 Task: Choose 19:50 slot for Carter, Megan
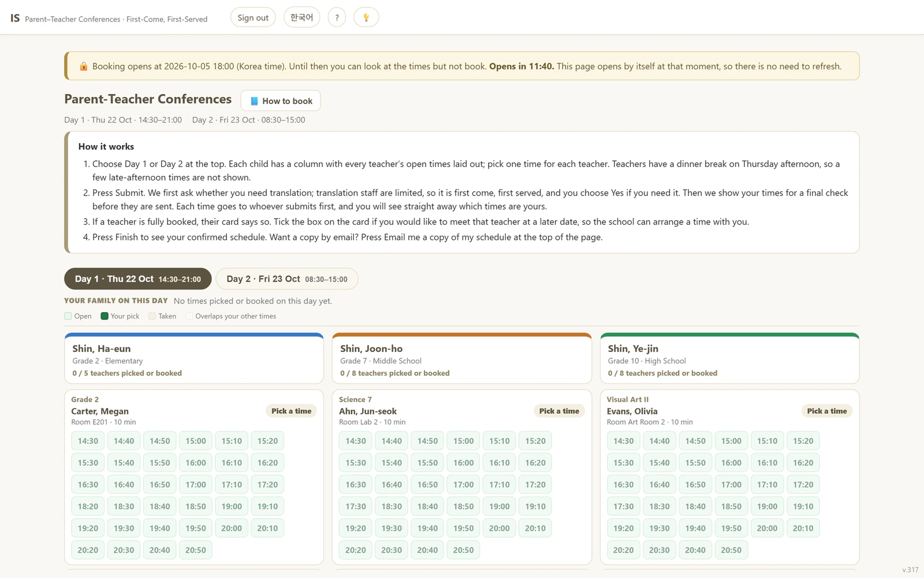pos(196,528)
